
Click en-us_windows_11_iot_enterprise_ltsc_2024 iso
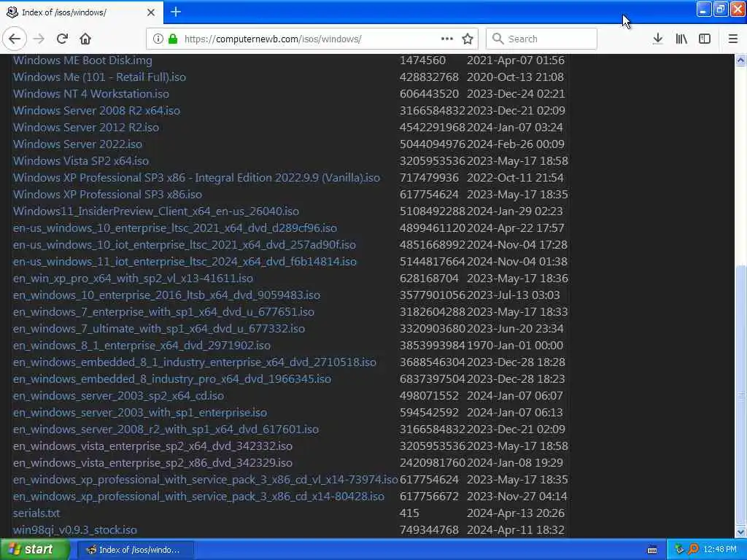(185, 262)
